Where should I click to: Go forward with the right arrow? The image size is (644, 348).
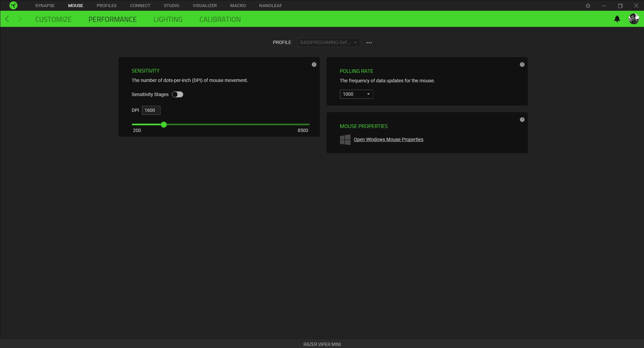[x=19, y=19]
